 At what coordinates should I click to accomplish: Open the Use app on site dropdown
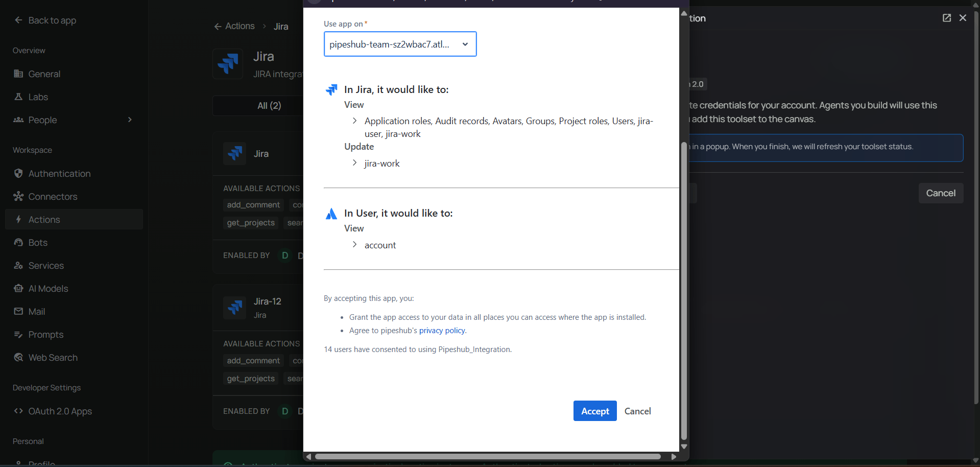pos(400,44)
